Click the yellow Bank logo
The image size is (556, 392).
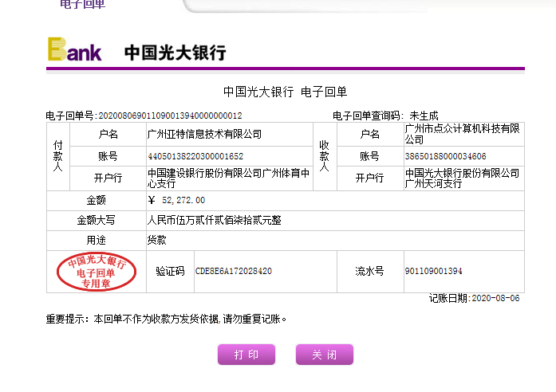tap(75, 49)
